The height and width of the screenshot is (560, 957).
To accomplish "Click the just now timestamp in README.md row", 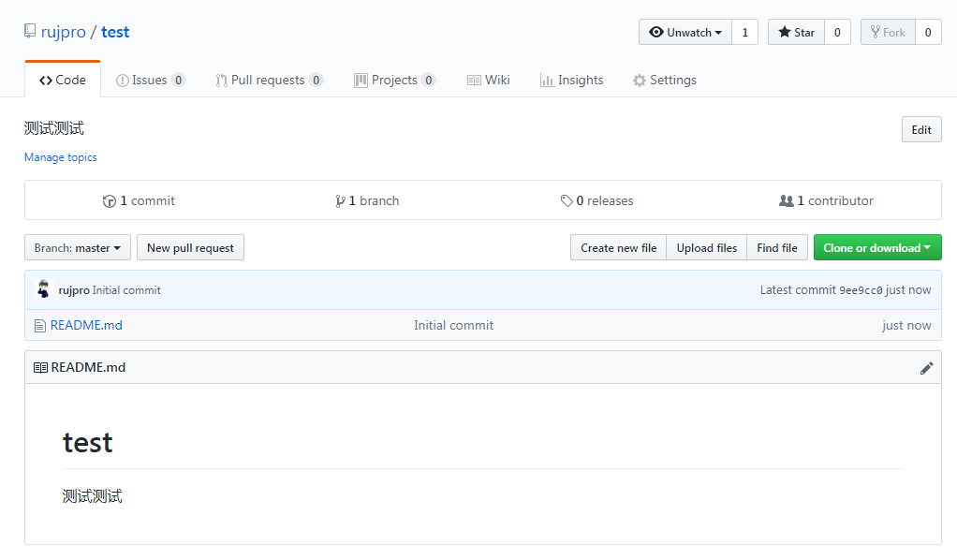I will click(906, 326).
